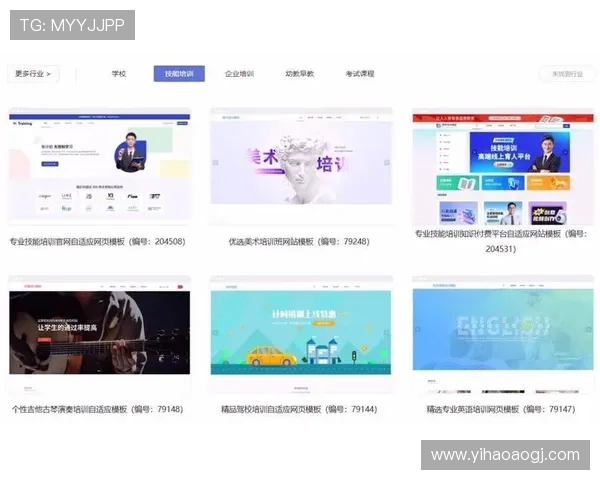Screen dimensions: 600x480
Task: Click title 个性吉他古琴演奏培训自适应模板 (编号: 79148)
Action: [98, 409]
